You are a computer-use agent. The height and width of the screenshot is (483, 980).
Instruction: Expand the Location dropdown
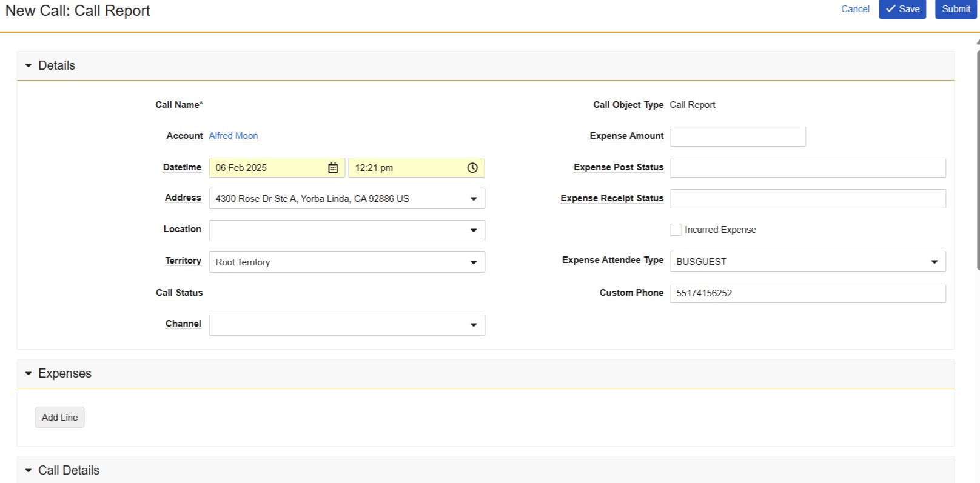pyautogui.click(x=473, y=230)
